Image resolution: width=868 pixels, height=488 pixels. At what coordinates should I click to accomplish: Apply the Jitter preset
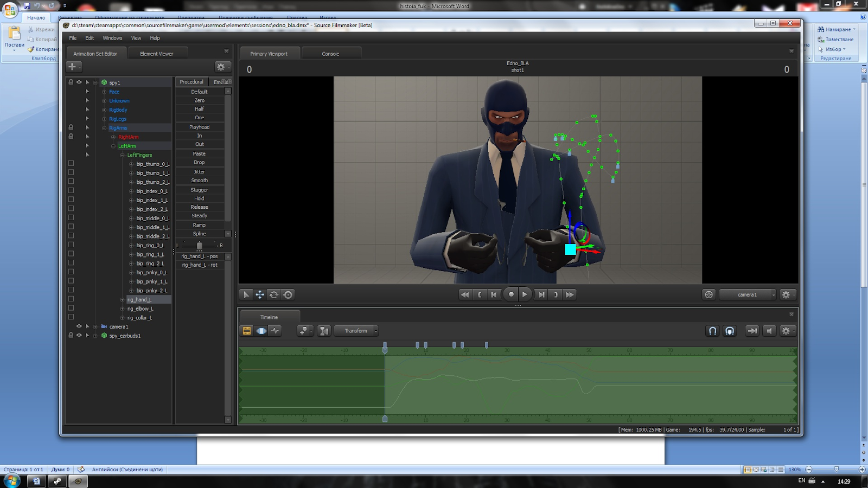pos(199,171)
